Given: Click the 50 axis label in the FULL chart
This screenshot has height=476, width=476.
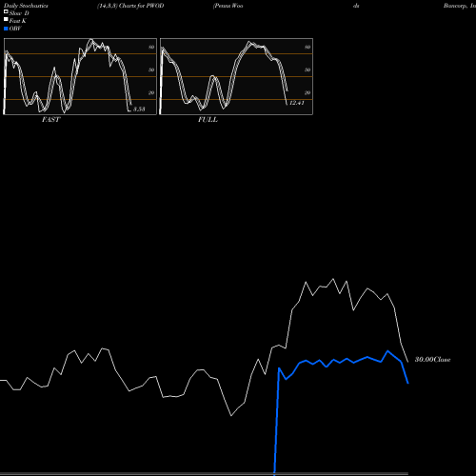Looking at the screenshot, I should click(307, 69).
